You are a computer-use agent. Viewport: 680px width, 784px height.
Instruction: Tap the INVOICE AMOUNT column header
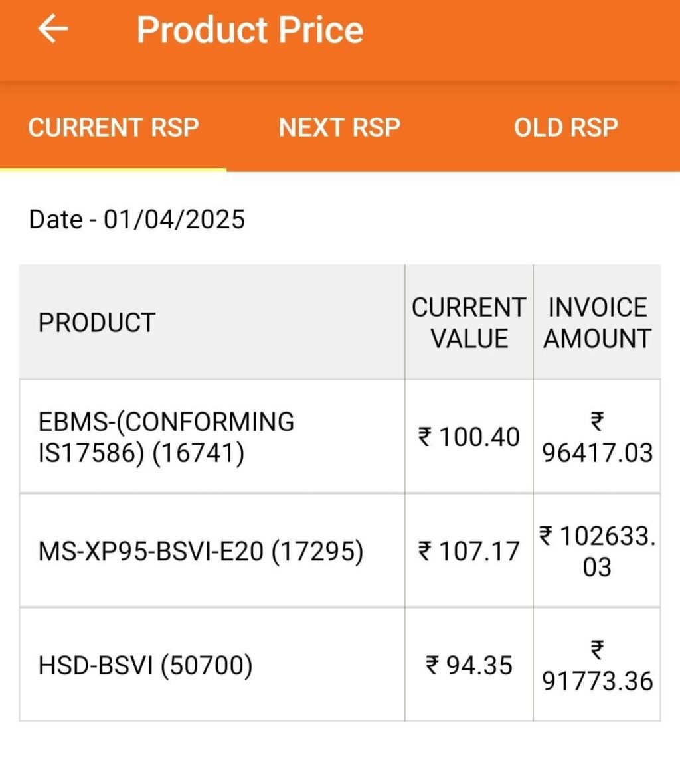coord(597,323)
